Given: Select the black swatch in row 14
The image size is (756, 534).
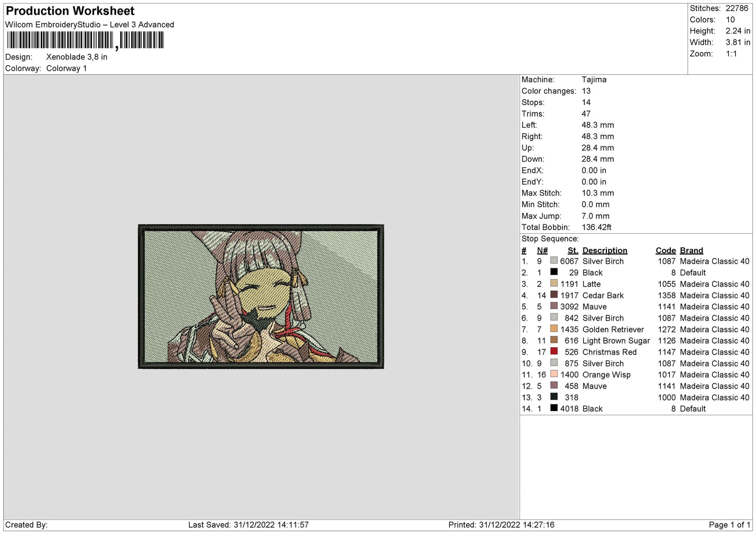Looking at the screenshot, I should click(554, 408).
